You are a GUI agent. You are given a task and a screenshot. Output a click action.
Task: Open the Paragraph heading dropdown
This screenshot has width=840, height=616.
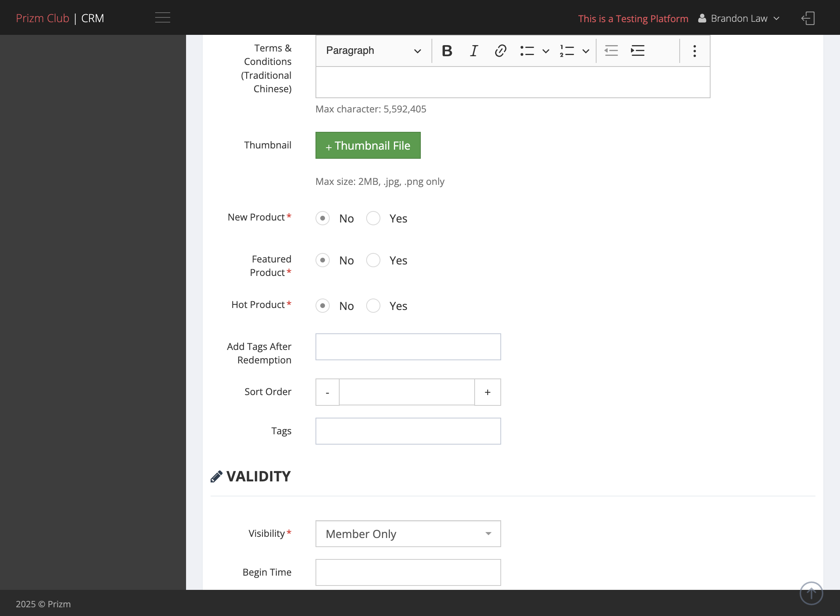373,51
